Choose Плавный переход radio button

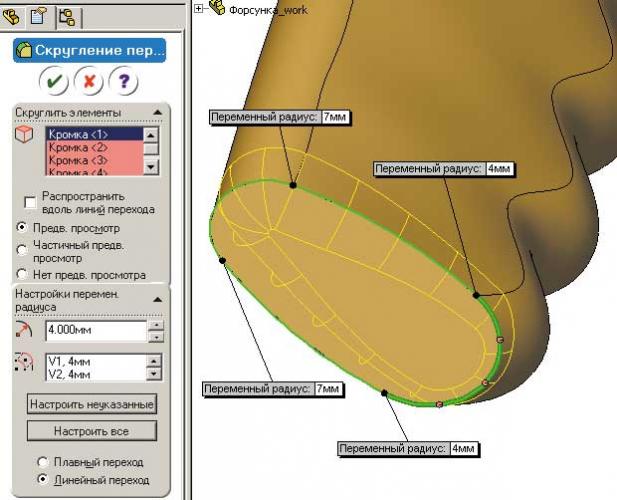(41, 462)
